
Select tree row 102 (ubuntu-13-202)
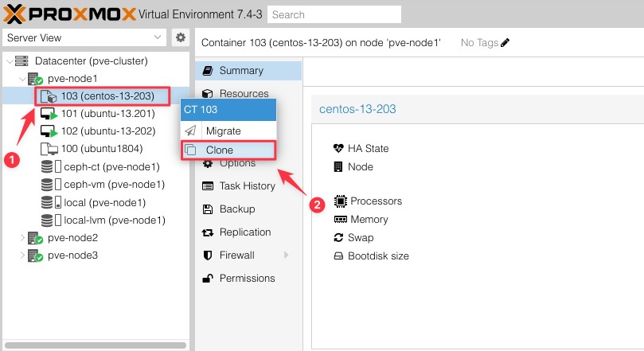[96, 131]
